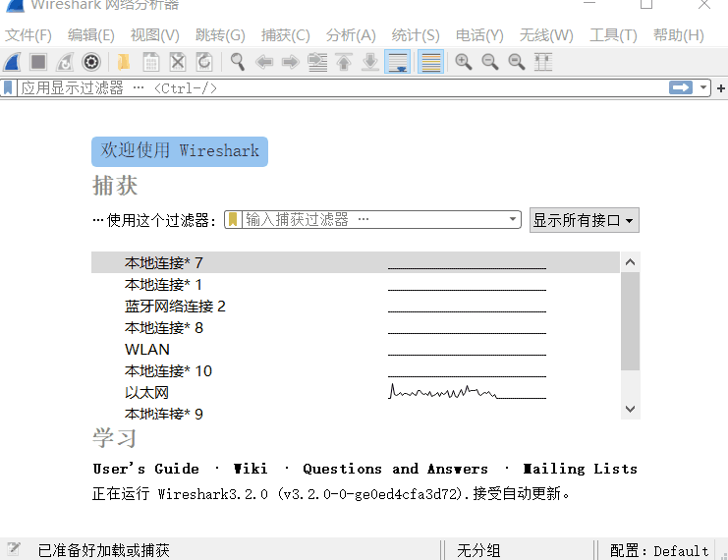Select interface 本地连接* 10
This screenshot has width=728, height=560.
pyautogui.click(x=356, y=371)
